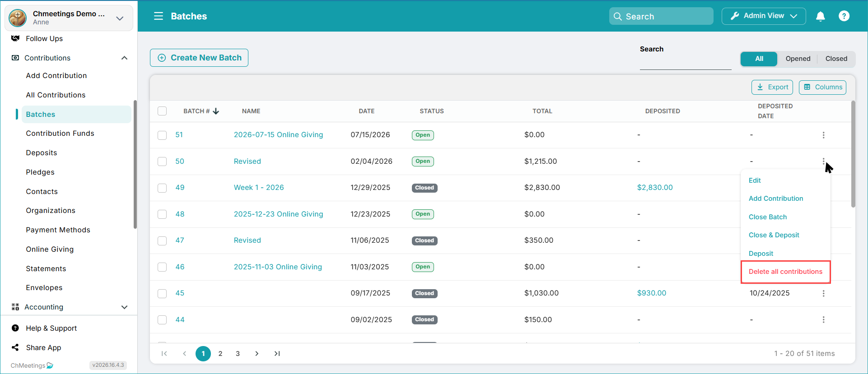Open the Admin View dropdown
The image size is (868, 374).
(x=764, y=16)
